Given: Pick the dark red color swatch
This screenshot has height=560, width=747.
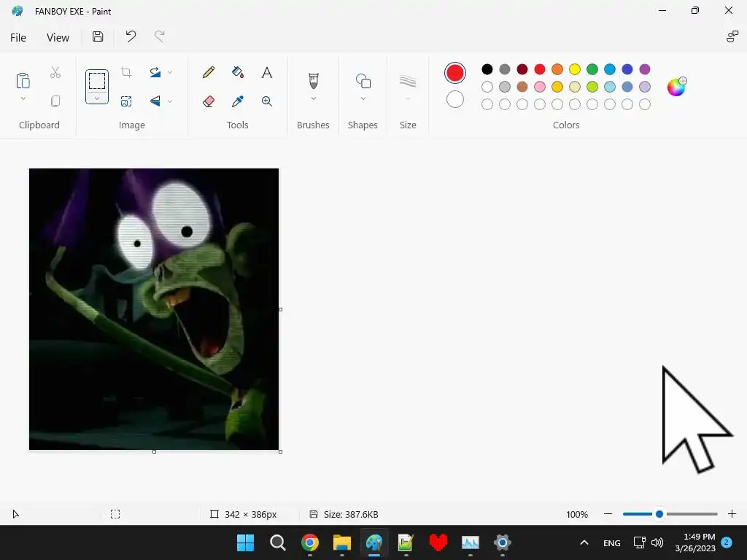Looking at the screenshot, I should tap(522, 69).
